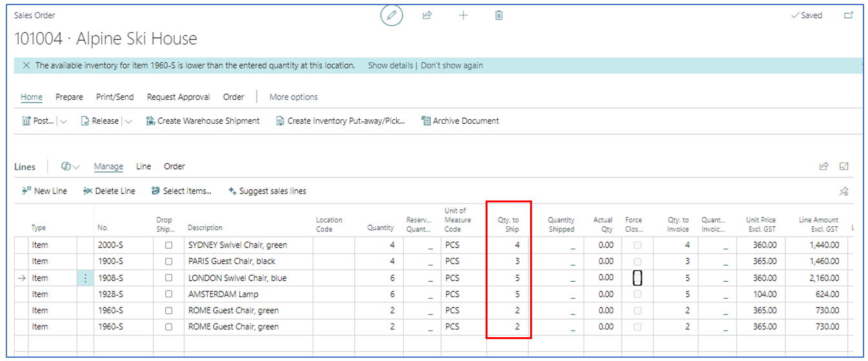Click the plus icon to create new
868x361 pixels.
pos(463,15)
